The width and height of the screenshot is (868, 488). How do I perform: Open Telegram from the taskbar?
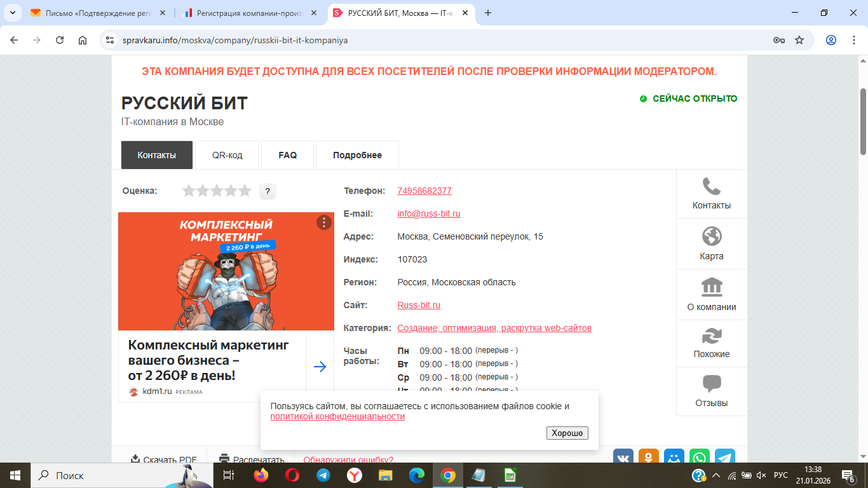point(323,475)
